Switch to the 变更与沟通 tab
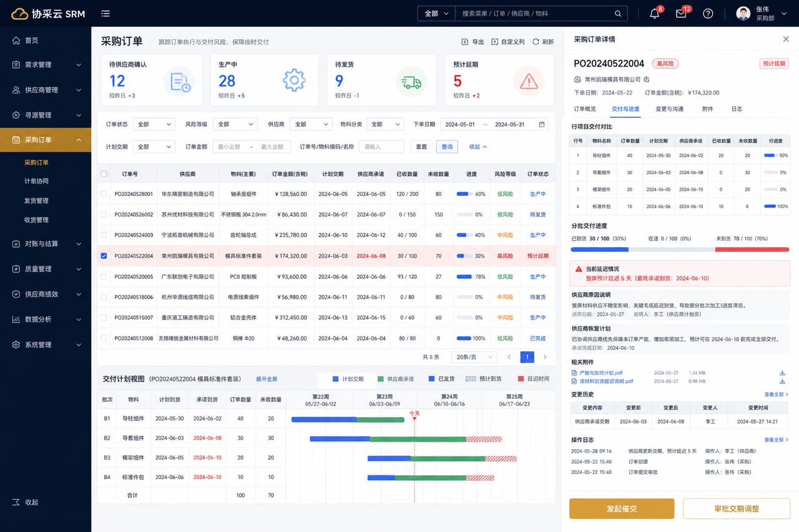Screen dimensions: 799x532 click(669, 109)
